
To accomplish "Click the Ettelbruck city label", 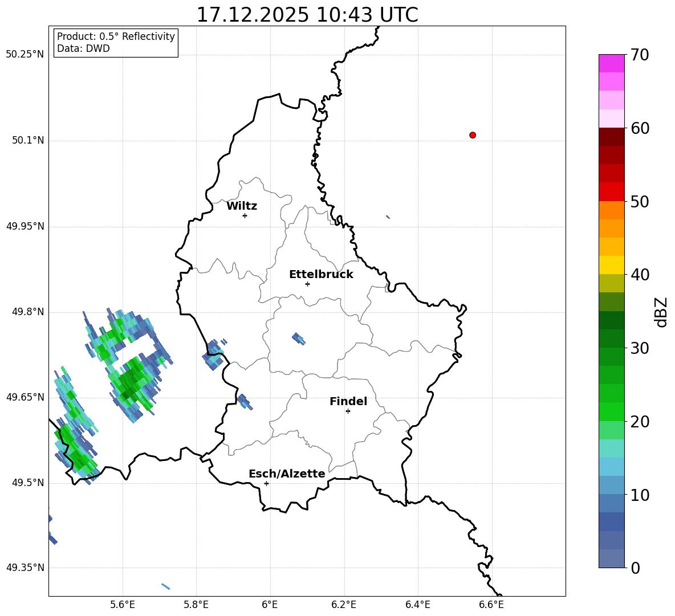I will 321,275.
